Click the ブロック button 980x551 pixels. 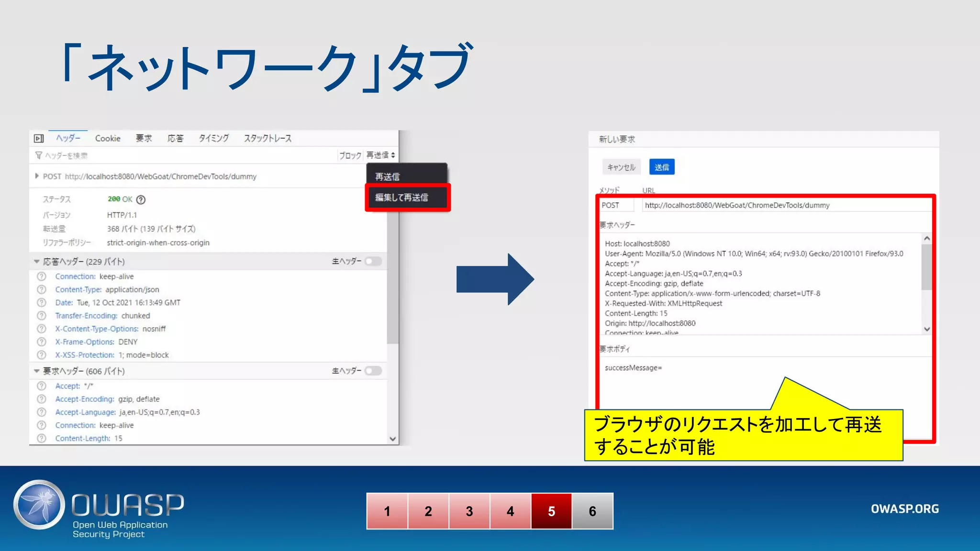coord(350,155)
